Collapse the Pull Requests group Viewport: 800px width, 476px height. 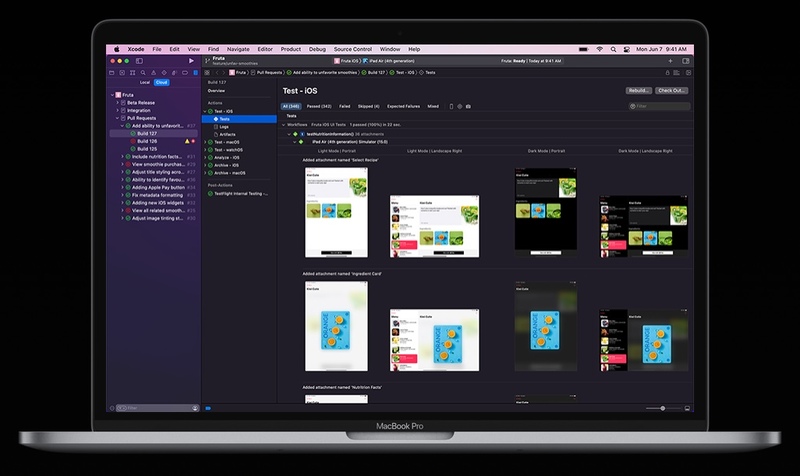point(117,118)
